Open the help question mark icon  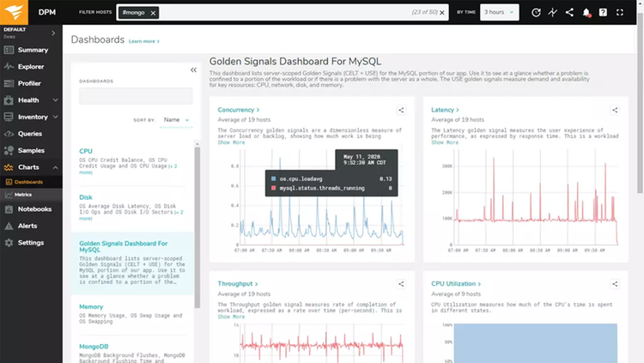click(x=603, y=12)
